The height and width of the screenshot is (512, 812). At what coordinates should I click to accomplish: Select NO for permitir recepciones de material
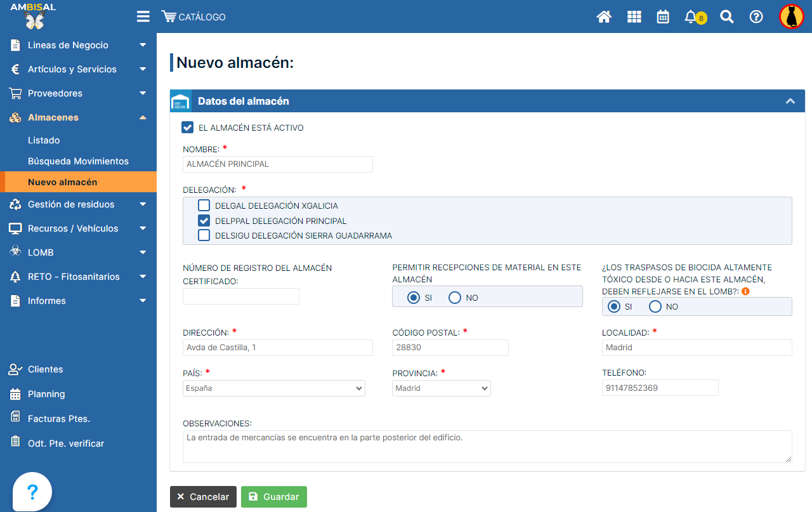(x=455, y=298)
